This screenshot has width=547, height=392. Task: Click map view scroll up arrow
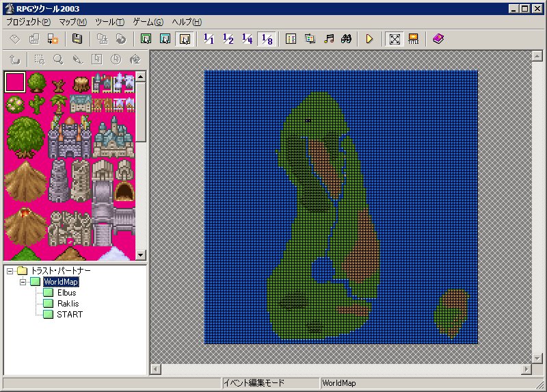coord(537,56)
